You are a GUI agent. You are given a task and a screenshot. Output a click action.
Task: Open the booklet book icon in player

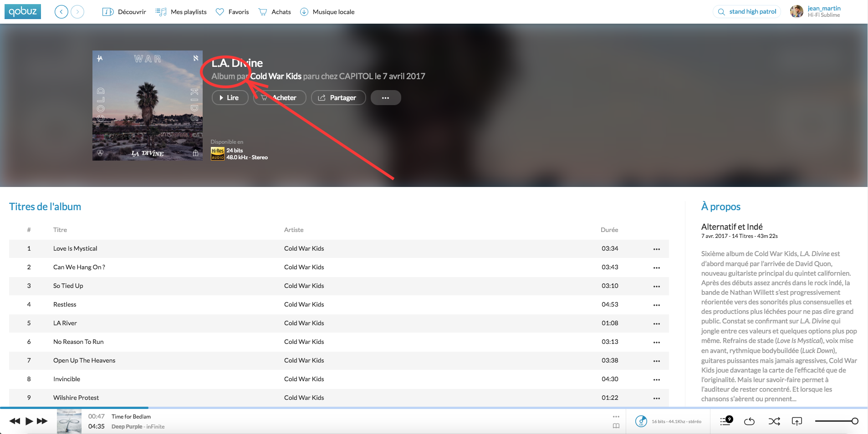click(x=616, y=426)
